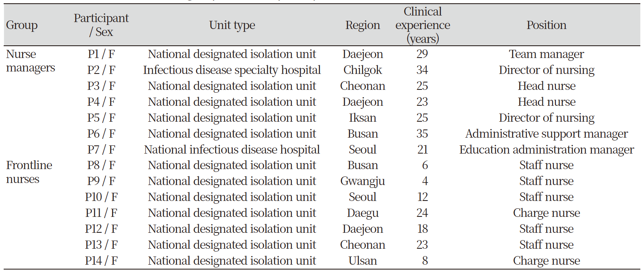This screenshot has height=272, width=644.
Task: Click the Participant / Sex column header
Action: [x=101, y=25]
